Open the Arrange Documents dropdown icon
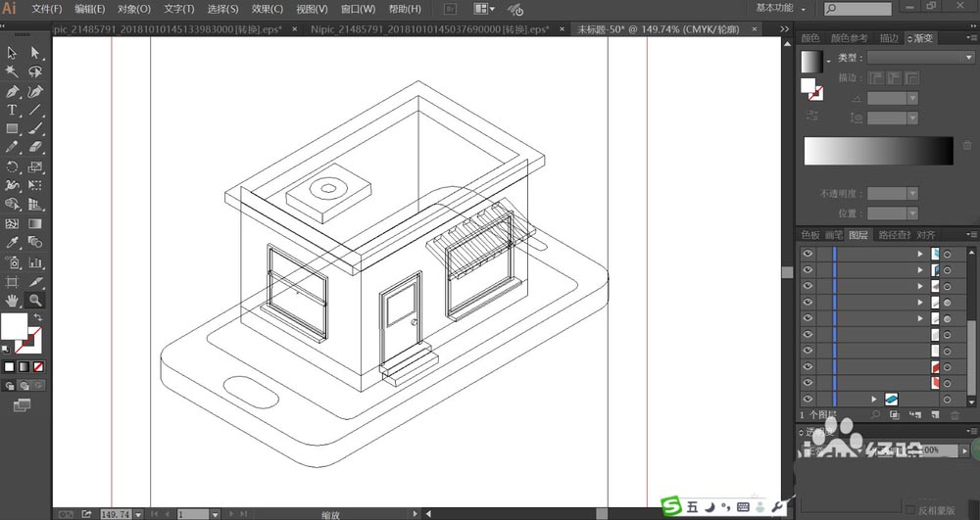The width and height of the screenshot is (980, 520). 484,9
